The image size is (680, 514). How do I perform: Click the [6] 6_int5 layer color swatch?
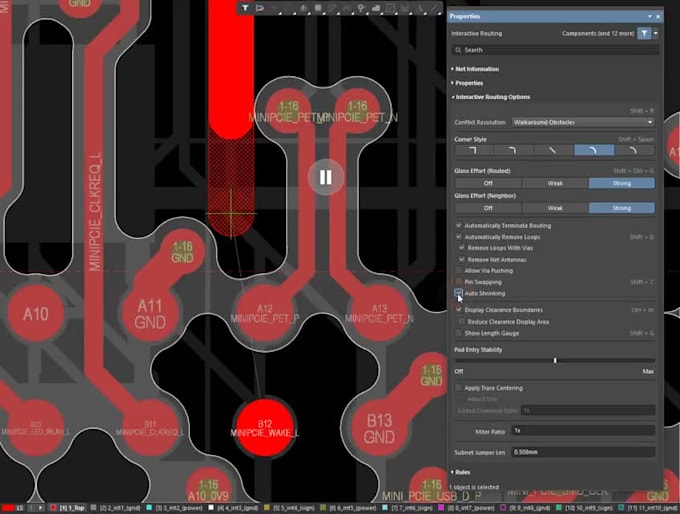323,507
